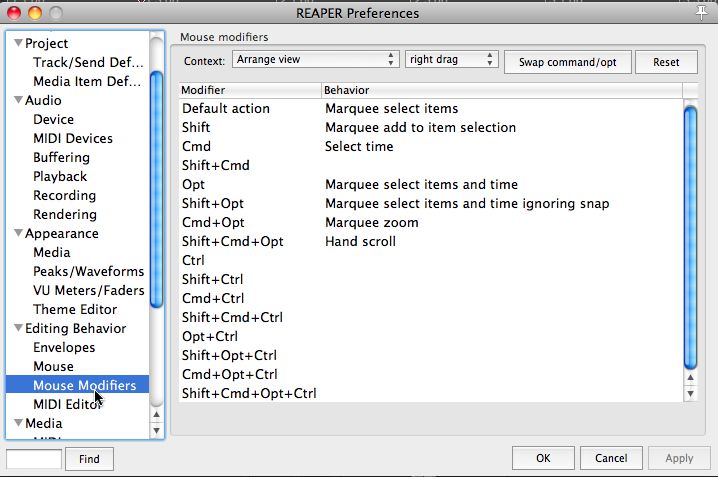Open the Device preferences page

pyautogui.click(x=53, y=119)
